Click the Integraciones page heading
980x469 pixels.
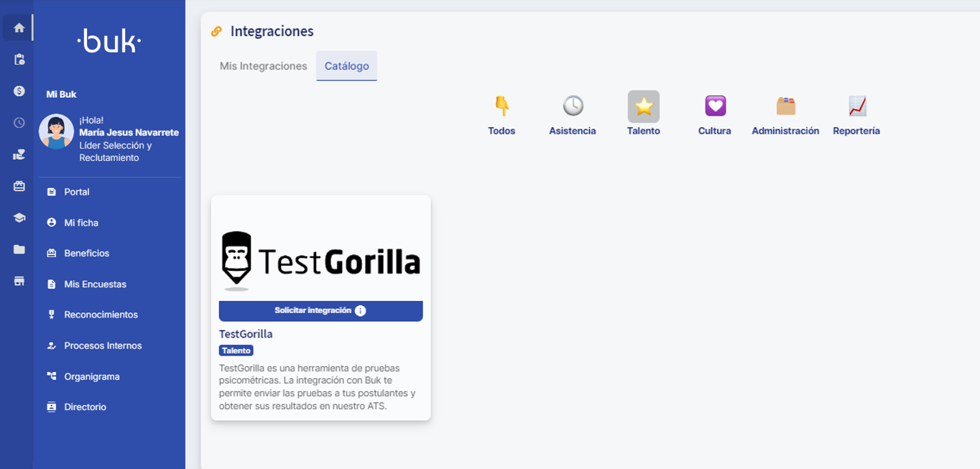[x=272, y=32]
